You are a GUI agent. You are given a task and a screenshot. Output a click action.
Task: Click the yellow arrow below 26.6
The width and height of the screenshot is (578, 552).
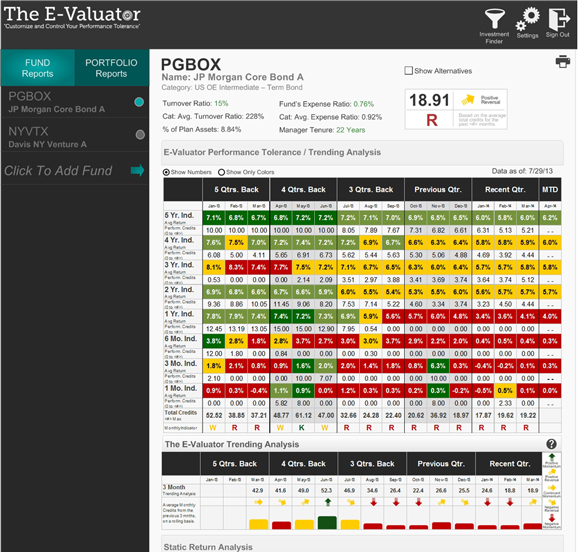pos(441,502)
